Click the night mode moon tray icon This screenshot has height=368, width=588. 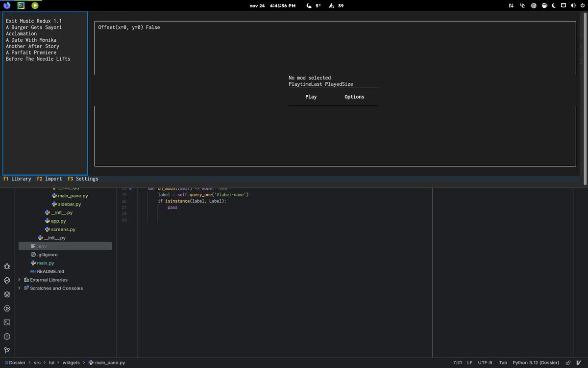coord(553,6)
